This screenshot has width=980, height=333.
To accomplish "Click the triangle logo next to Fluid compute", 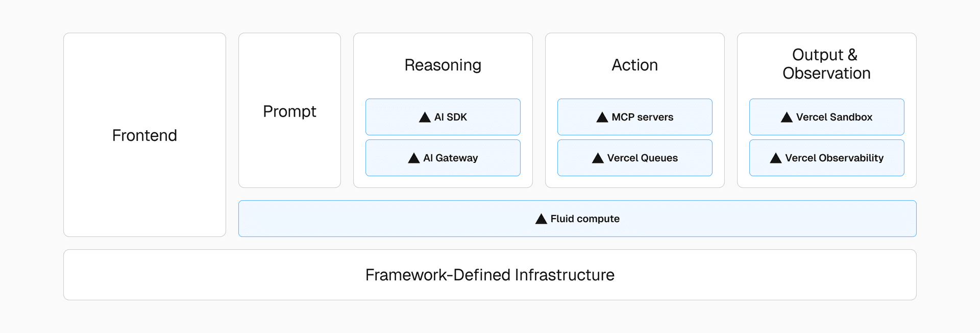I will tap(541, 219).
